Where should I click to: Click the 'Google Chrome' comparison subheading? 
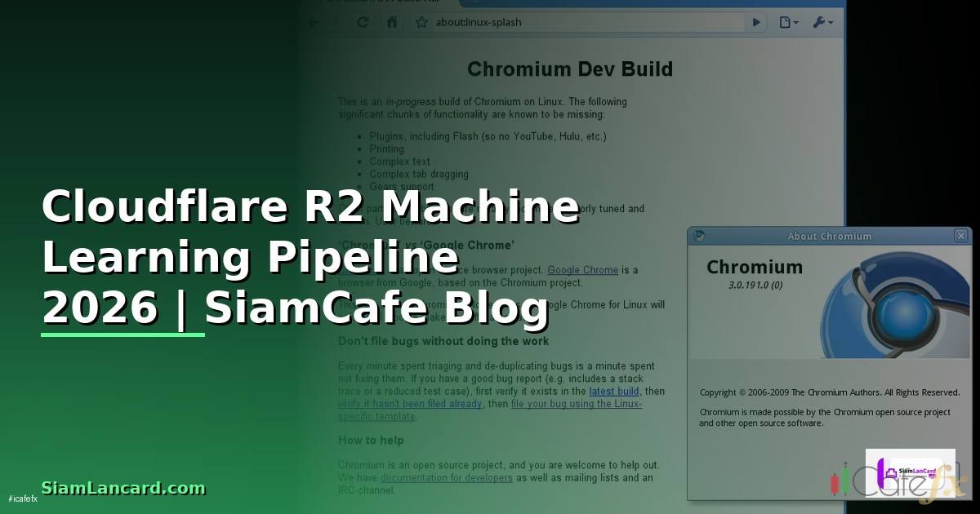pyautogui.click(x=426, y=245)
